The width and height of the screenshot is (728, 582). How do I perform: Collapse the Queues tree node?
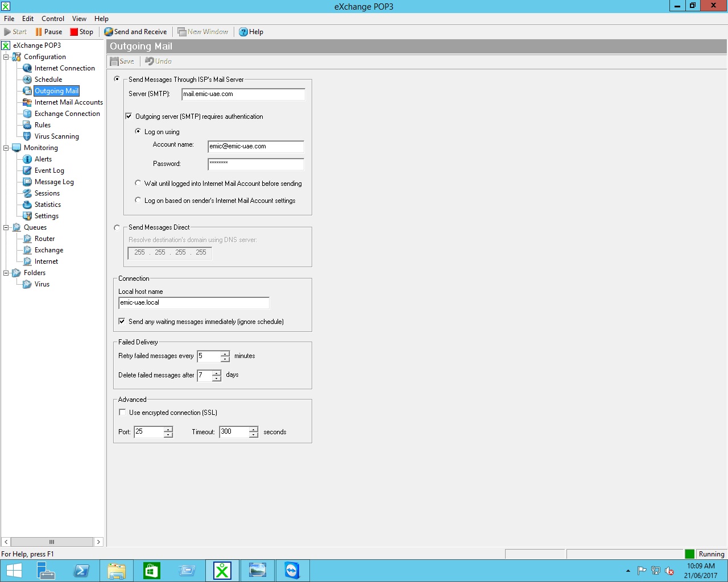tap(6, 227)
